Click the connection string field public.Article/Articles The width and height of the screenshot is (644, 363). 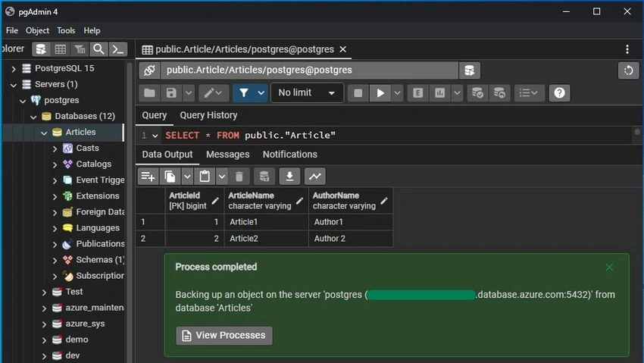(309, 70)
